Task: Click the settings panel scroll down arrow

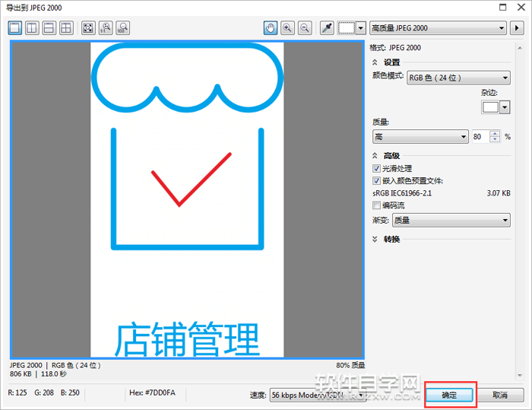Action: click(520, 375)
